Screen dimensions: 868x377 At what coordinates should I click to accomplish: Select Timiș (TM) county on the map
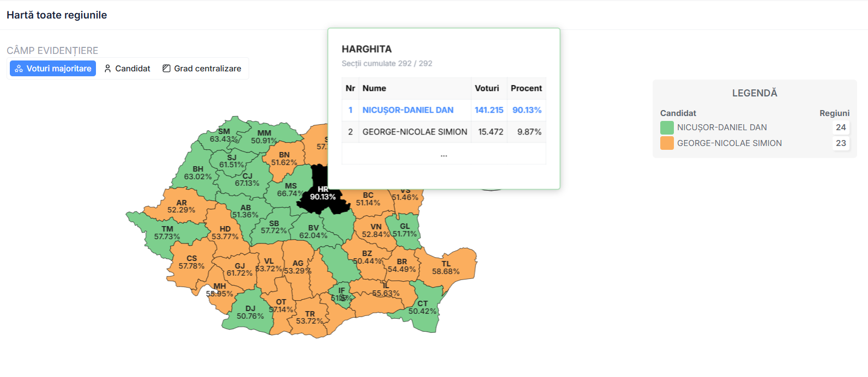pos(166,233)
